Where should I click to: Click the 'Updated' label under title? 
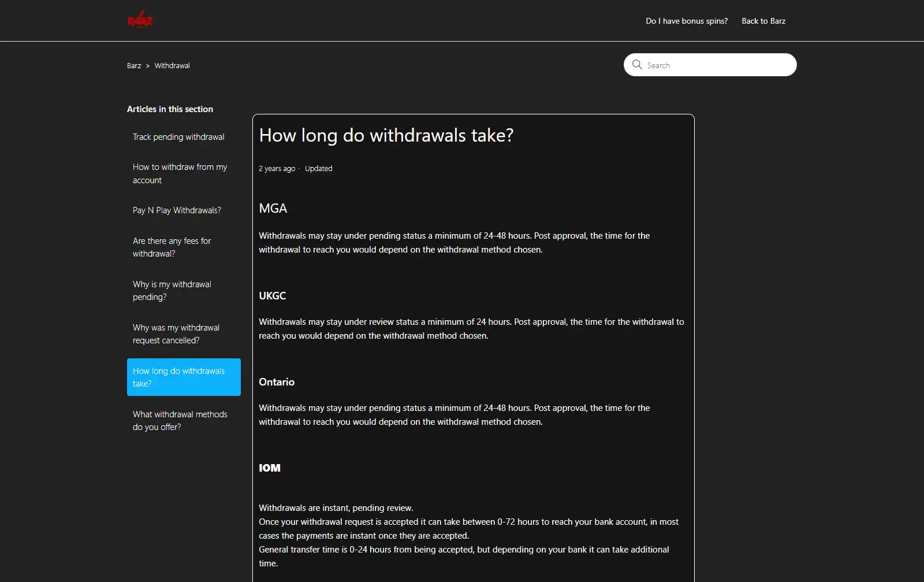(319, 169)
